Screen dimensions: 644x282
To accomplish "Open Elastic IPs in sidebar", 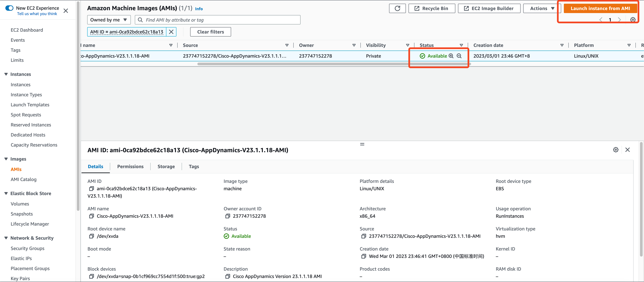I will 21,259.
